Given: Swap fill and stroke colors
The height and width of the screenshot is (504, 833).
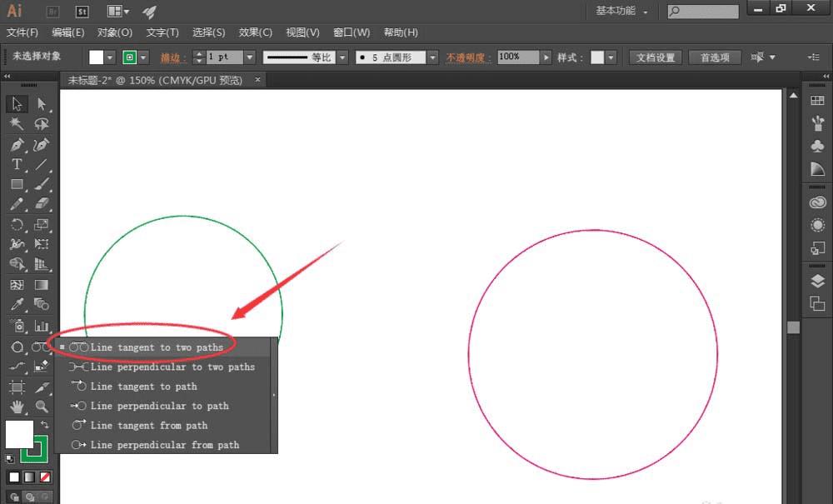Looking at the screenshot, I should (45, 424).
